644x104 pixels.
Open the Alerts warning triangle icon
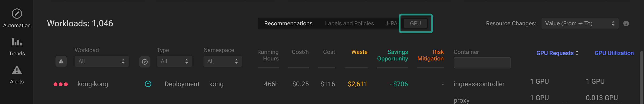17,70
